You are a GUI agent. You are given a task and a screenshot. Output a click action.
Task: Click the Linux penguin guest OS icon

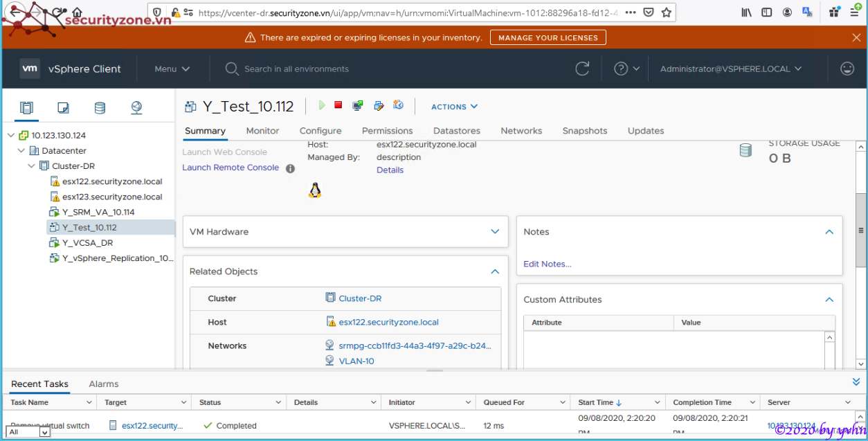[x=315, y=190]
